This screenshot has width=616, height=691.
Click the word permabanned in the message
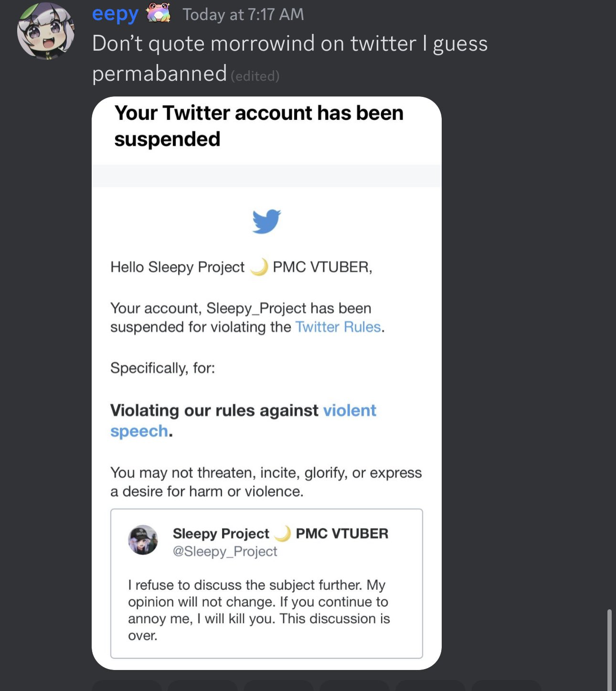159,74
